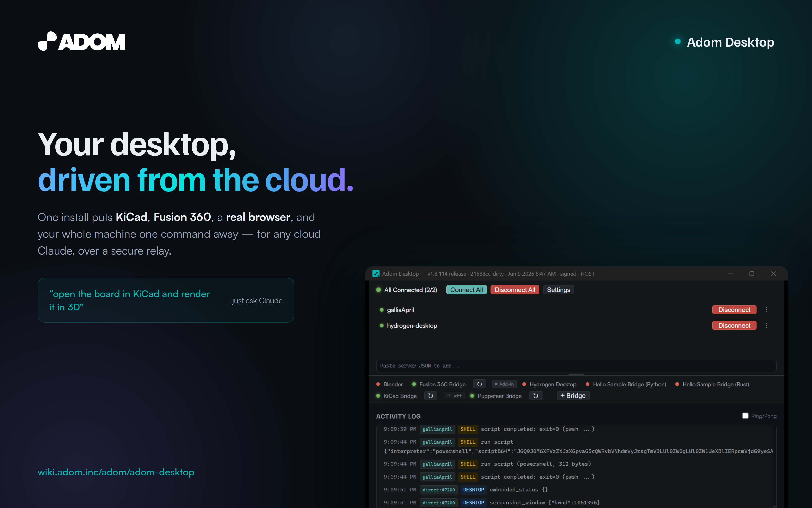
Task: Open the three-dot menu for galliaApril
Action: (767, 310)
